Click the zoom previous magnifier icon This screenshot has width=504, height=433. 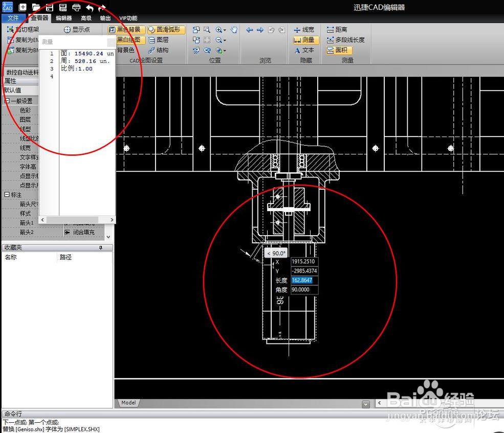[x=207, y=51]
